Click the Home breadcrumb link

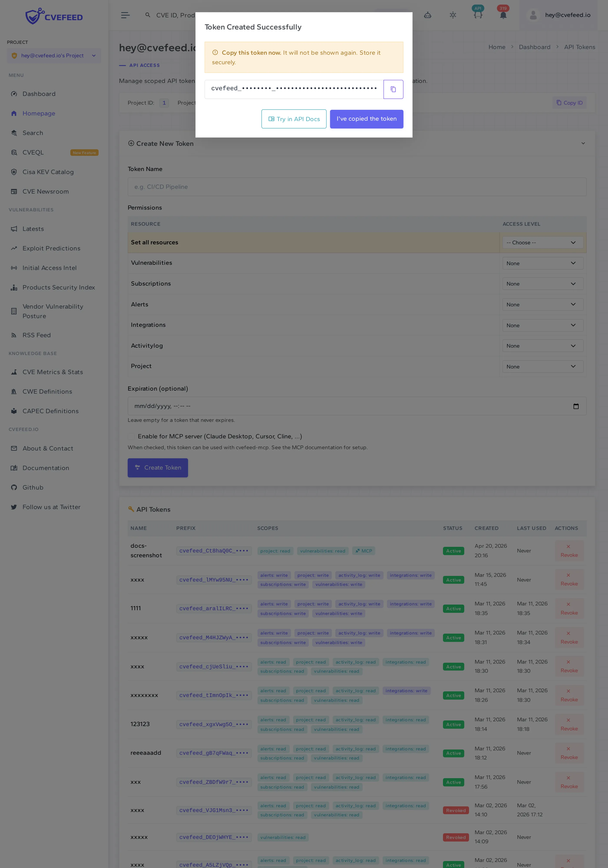click(497, 47)
